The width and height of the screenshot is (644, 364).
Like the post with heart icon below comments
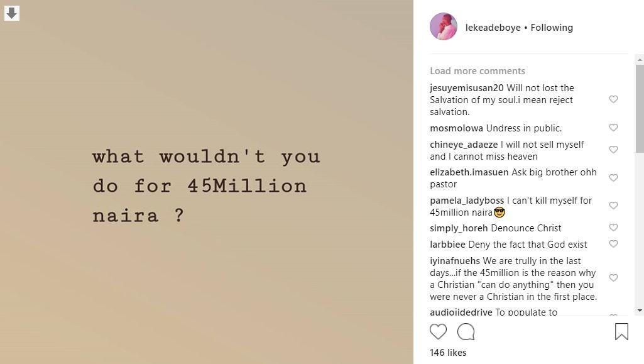pyautogui.click(x=438, y=331)
